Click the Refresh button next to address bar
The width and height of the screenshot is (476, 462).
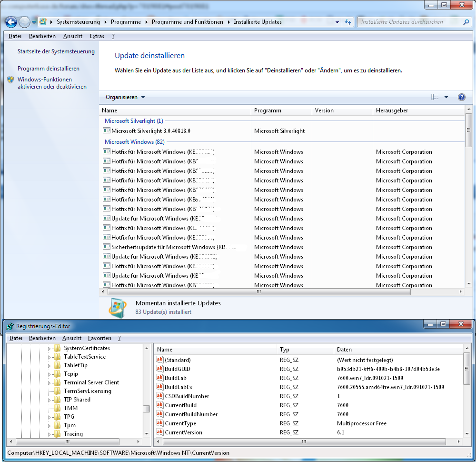tap(348, 22)
